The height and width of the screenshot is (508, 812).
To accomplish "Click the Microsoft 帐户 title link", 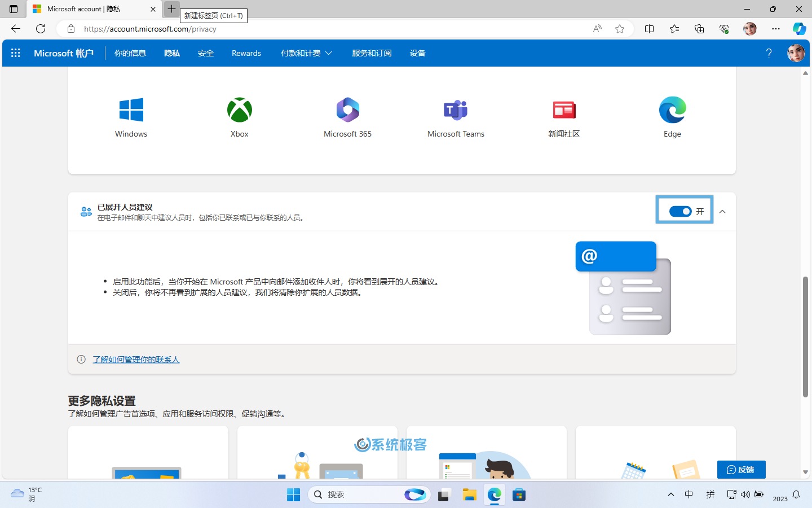I will click(x=64, y=53).
